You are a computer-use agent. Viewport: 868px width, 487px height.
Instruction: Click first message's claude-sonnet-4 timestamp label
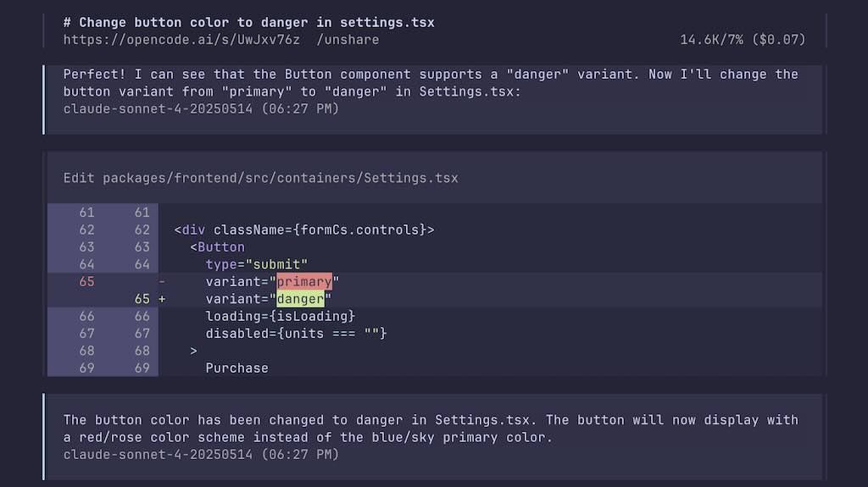(x=201, y=109)
